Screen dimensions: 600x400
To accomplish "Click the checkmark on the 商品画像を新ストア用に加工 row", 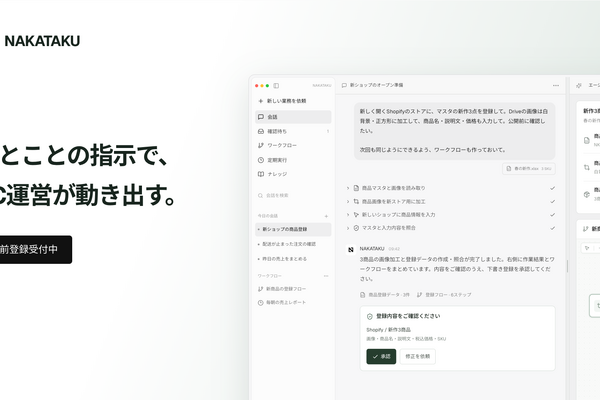I will coord(552,202).
